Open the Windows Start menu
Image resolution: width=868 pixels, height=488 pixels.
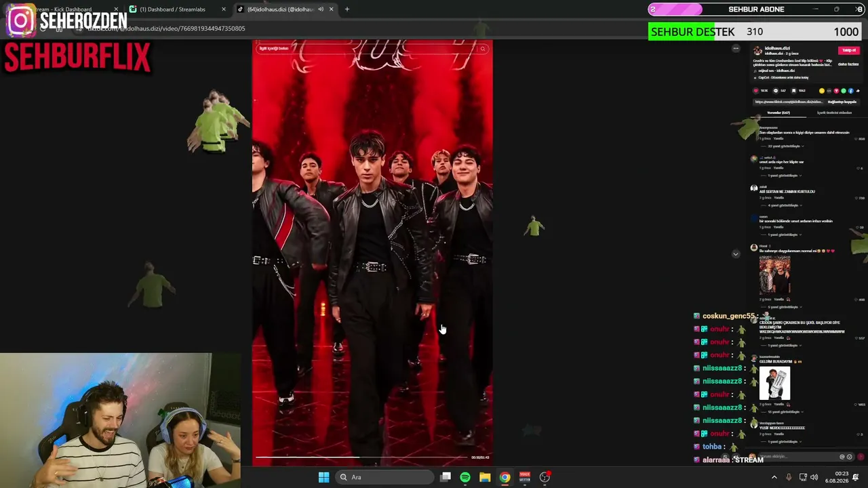click(x=323, y=477)
